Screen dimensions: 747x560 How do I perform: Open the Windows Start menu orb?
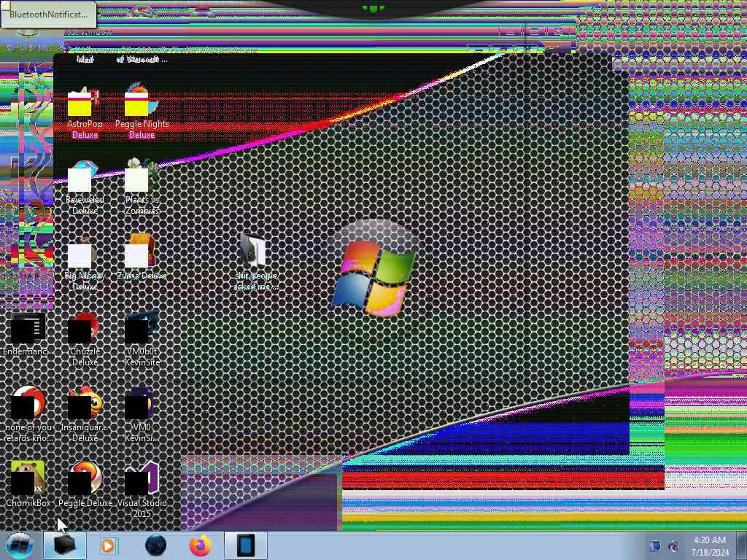20,545
